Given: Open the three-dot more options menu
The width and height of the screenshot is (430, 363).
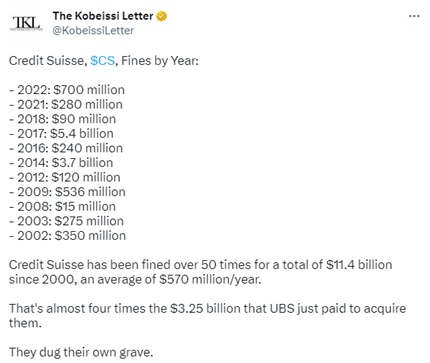Looking at the screenshot, I should point(414,16).
